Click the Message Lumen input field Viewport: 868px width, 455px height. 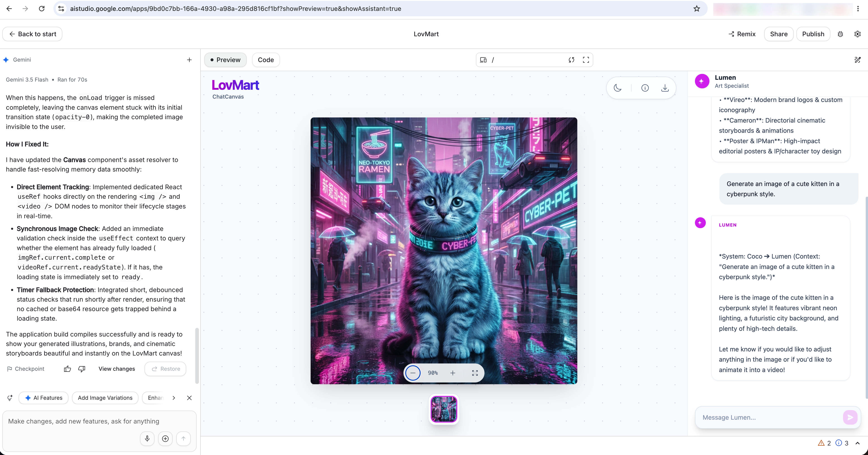coord(770,417)
